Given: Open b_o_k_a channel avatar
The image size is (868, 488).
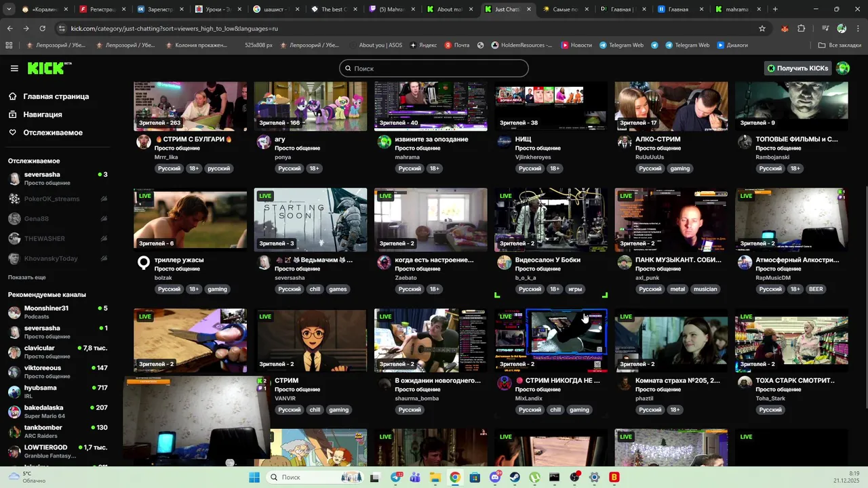Looking at the screenshot, I should point(504,262).
